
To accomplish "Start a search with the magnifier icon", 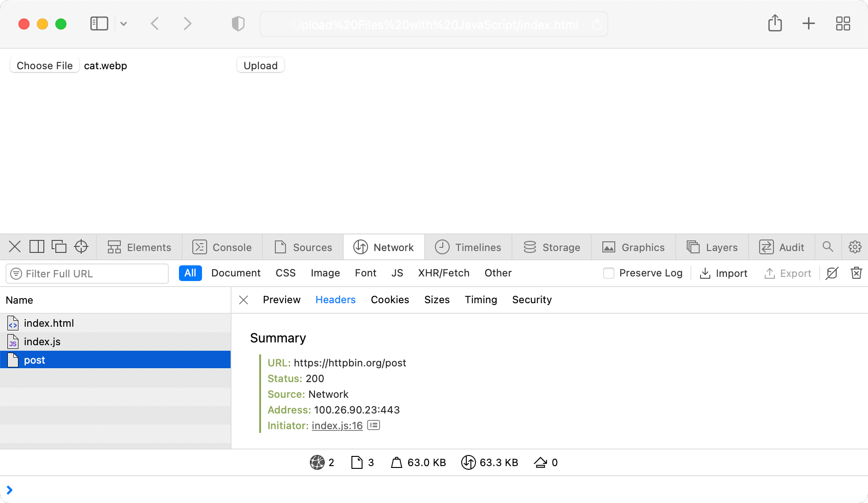I will [x=828, y=247].
